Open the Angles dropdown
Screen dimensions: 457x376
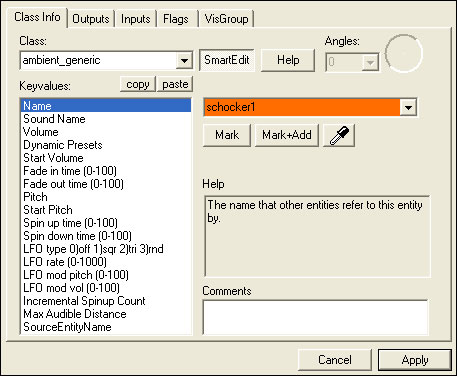pos(370,62)
